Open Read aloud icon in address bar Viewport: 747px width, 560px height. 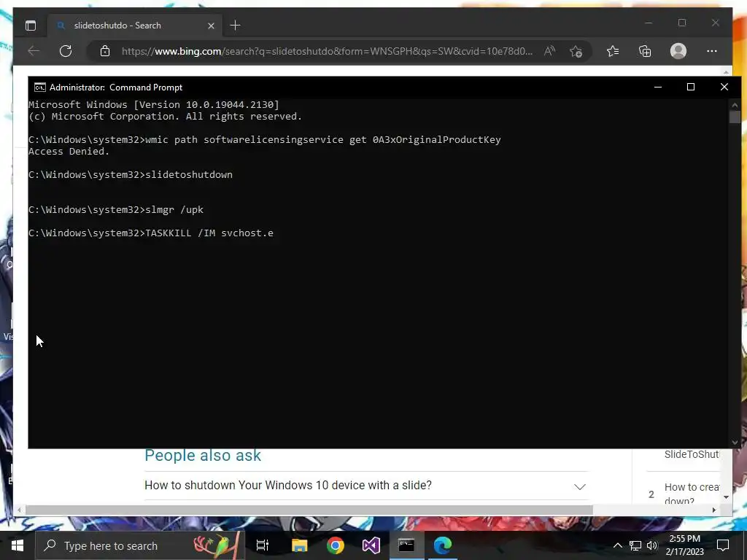coord(550,51)
